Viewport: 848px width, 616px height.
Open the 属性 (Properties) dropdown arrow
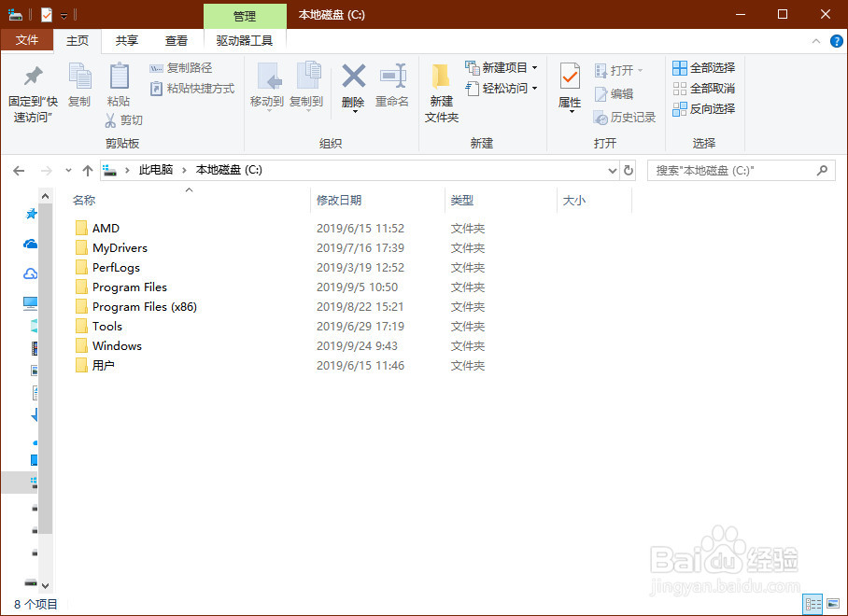(x=569, y=112)
